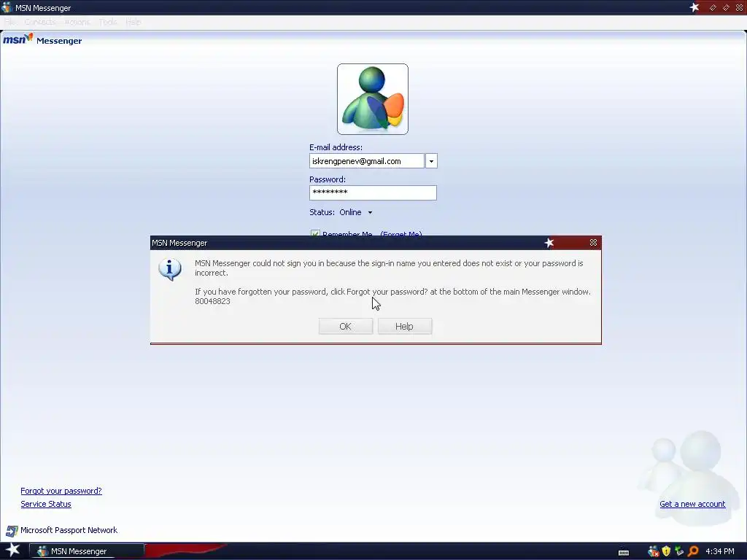Click the orange magnifier tray icon
This screenshot has width=747, height=560.
(x=693, y=551)
